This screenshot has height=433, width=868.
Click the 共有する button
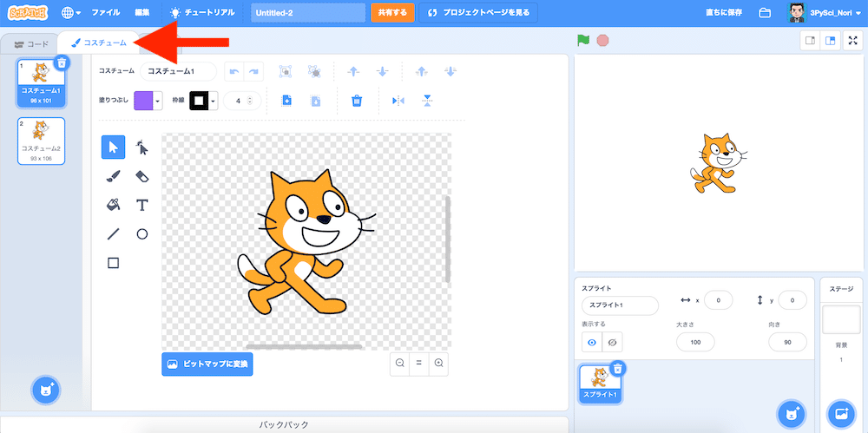(x=392, y=13)
